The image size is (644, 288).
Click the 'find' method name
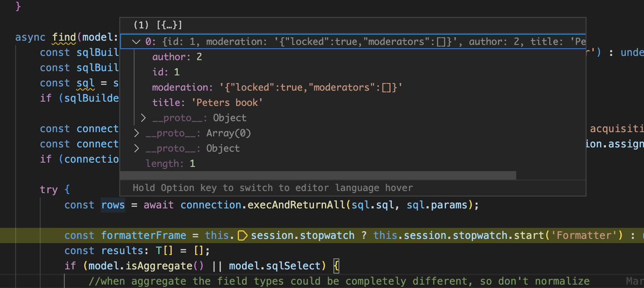[64, 37]
